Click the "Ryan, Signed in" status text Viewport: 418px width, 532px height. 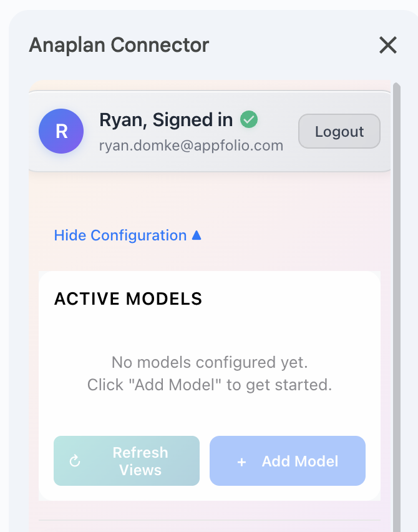tap(166, 119)
